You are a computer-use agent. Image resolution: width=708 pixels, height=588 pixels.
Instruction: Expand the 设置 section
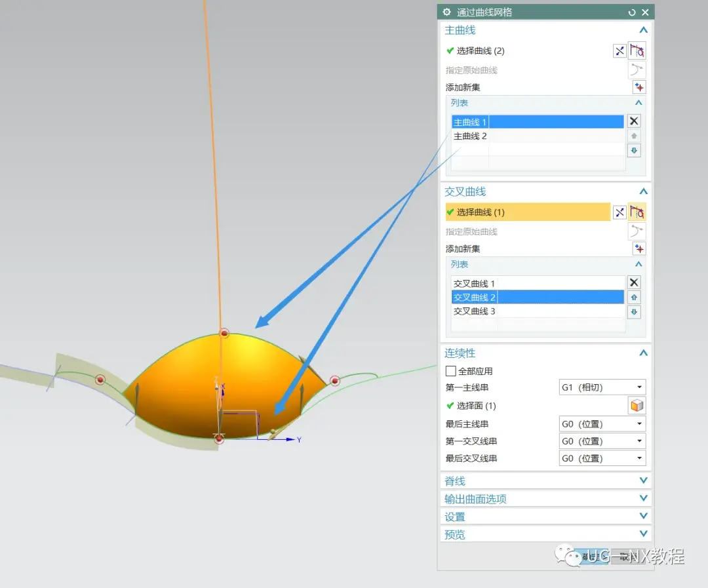644,516
